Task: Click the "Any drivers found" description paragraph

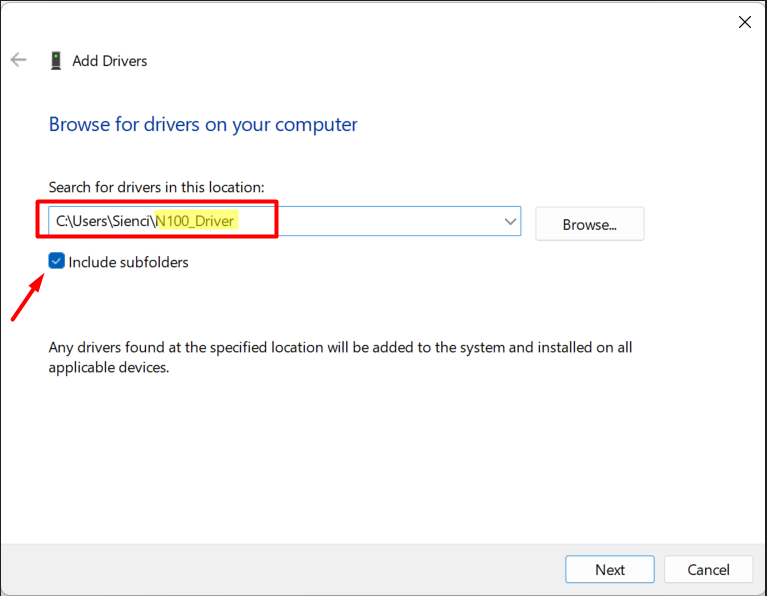Action: pos(340,357)
